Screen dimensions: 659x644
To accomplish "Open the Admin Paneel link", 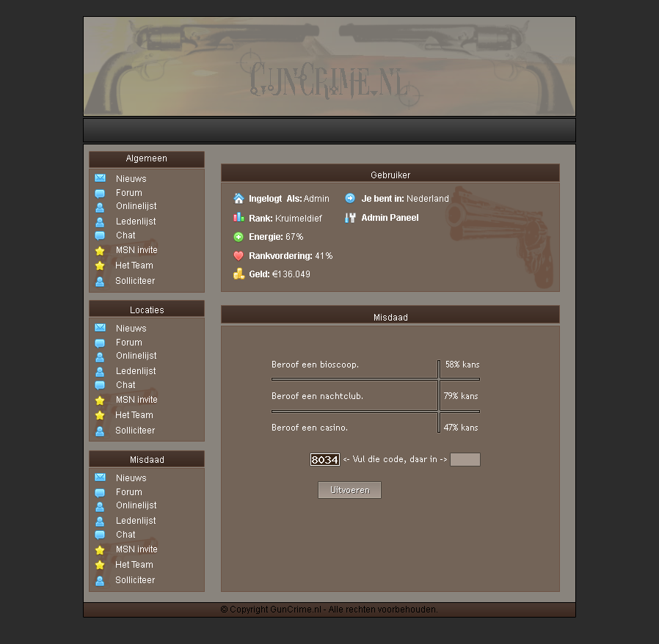I will click(x=390, y=218).
